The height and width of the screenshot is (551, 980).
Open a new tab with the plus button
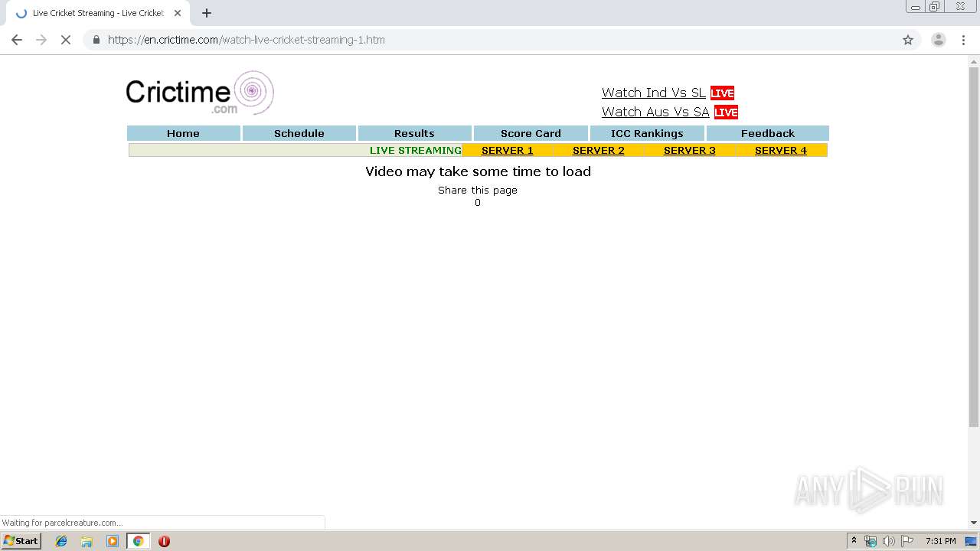[207, 13]
